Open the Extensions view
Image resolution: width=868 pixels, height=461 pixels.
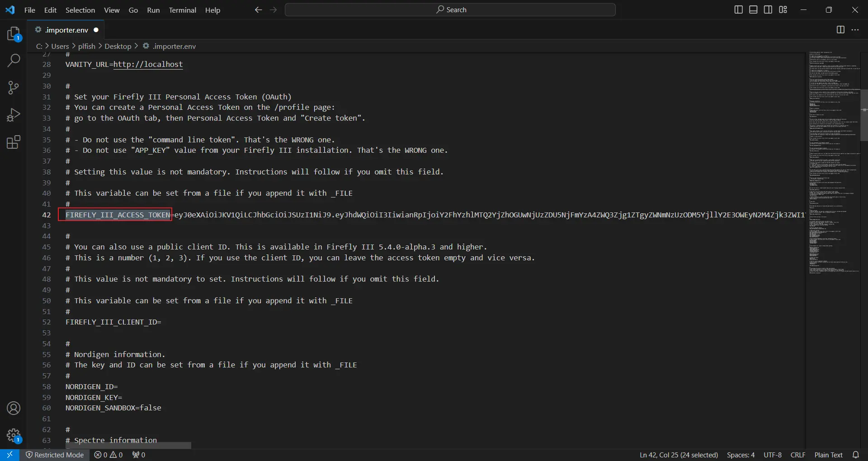pyautogui.click(x=14, y=142)
